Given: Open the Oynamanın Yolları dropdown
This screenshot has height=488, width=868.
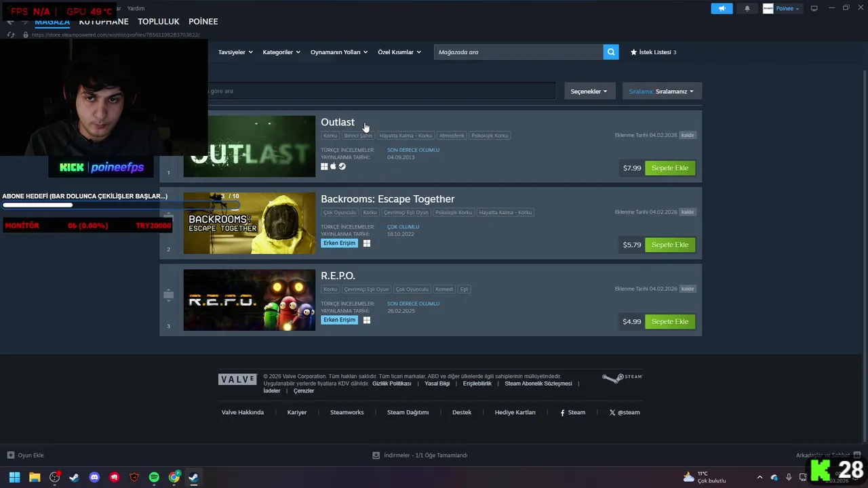Looking at the screenshot, I should pos(339,52).
